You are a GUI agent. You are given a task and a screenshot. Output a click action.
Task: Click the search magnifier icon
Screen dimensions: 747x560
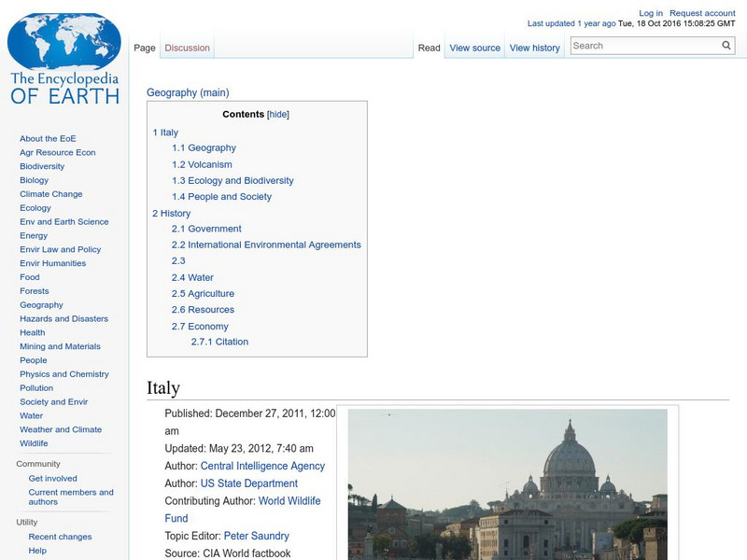(x=726, y=44)
